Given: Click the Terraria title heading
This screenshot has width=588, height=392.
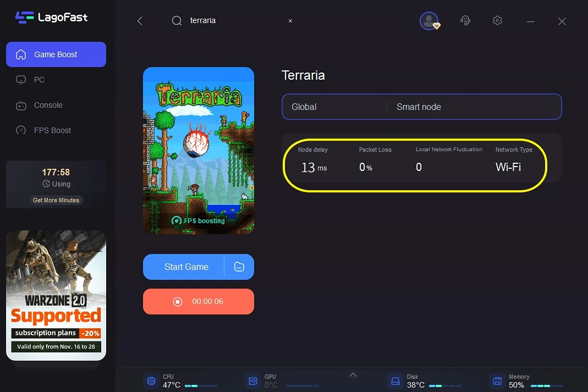Looking at the screenshot, I should (303, 75).
